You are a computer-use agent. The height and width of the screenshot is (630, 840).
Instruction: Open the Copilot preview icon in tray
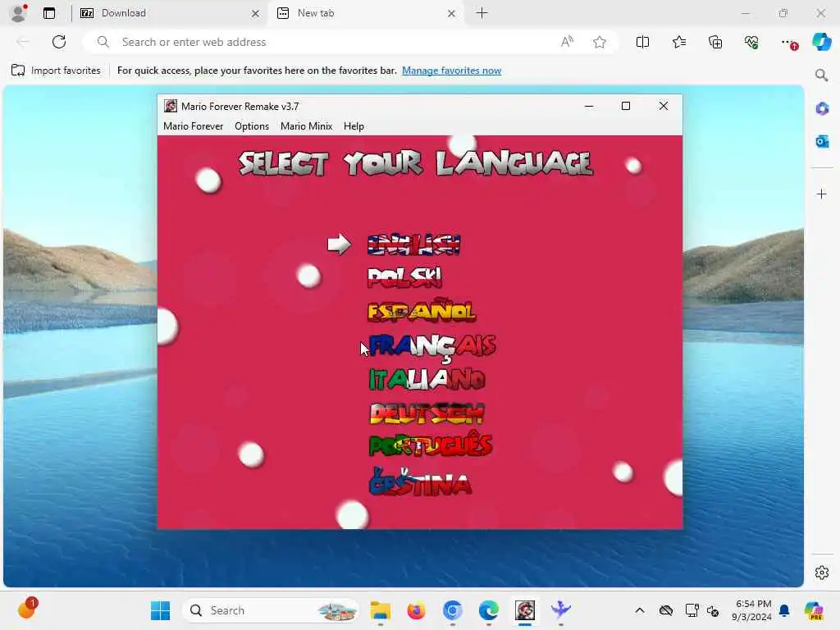pos(814,610)
